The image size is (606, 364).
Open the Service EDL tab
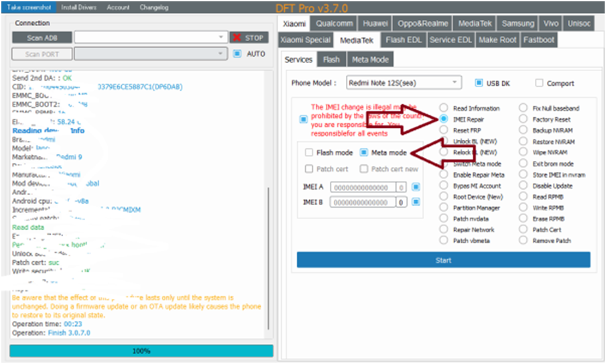[450, 40]
